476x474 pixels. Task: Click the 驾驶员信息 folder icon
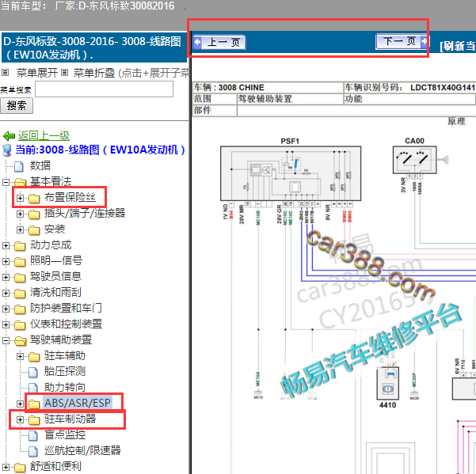point(20,277)
